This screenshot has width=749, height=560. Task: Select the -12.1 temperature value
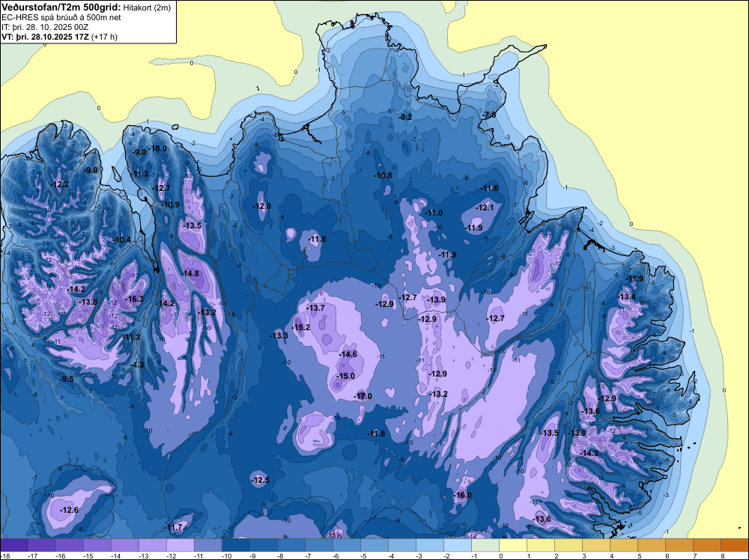point(485,207)
